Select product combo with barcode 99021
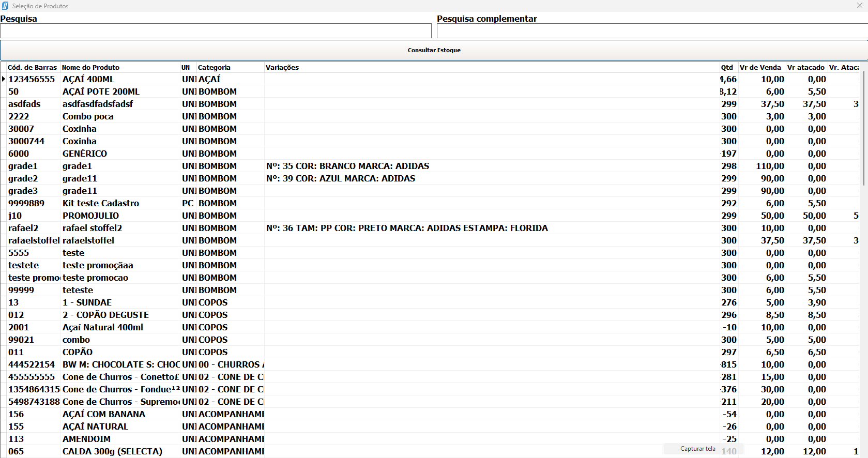This screenshot has width=868, height=458. (76, 340)
